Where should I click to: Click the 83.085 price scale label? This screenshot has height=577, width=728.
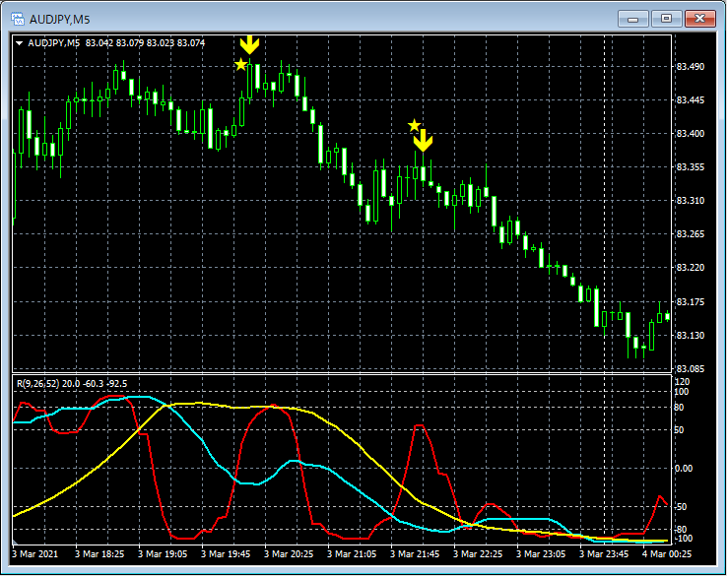pyautogui.click(x=690, y=369)
